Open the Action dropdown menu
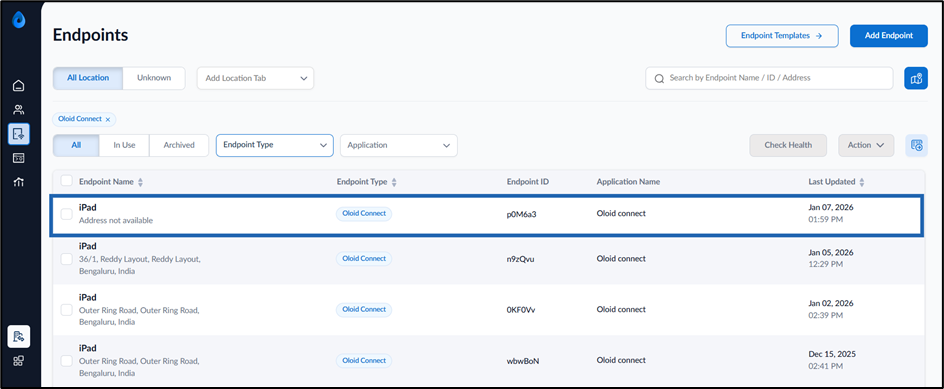This screenshot has height=389, width=944. pos(866,145)
